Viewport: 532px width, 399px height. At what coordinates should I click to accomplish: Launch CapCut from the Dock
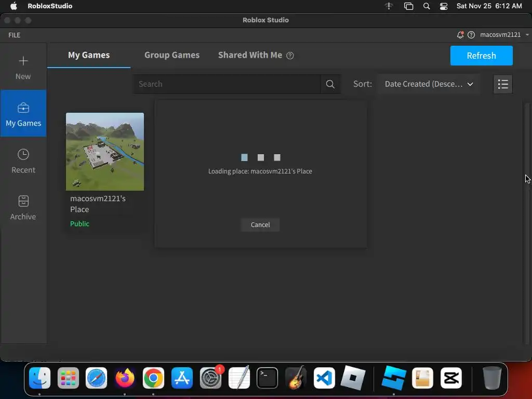[x=451, y=378]
